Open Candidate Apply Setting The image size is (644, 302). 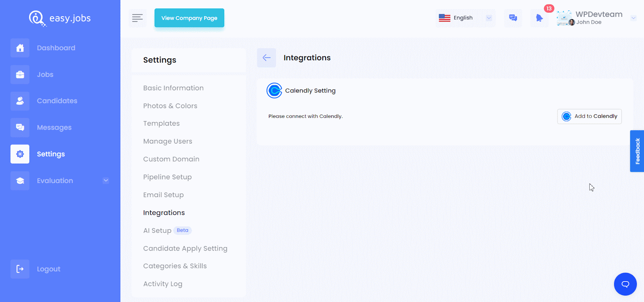click(185, 249)
